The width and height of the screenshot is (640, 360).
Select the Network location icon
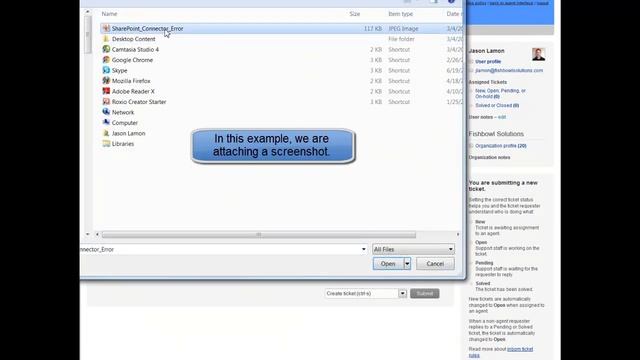pos(106,112)
